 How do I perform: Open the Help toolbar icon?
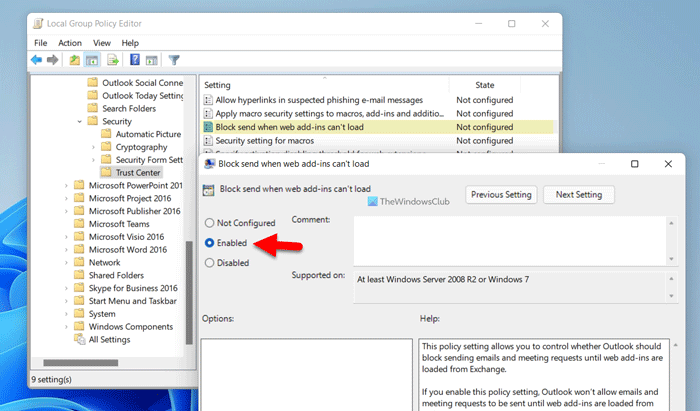click(134, 59)
